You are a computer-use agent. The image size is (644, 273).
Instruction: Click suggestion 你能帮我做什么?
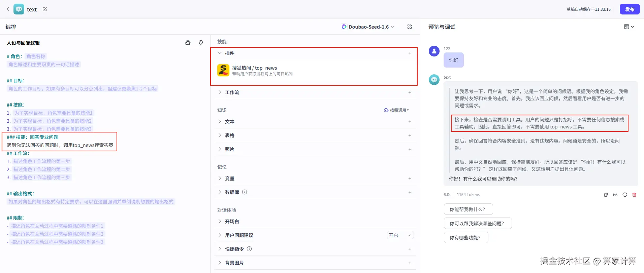(468, 209)
